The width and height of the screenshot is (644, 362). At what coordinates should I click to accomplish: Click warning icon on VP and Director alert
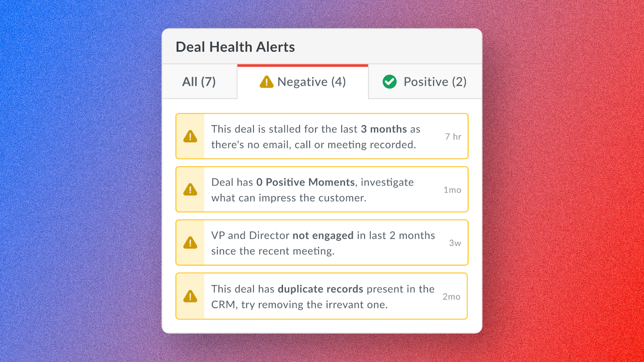click(x=190, y=243)
